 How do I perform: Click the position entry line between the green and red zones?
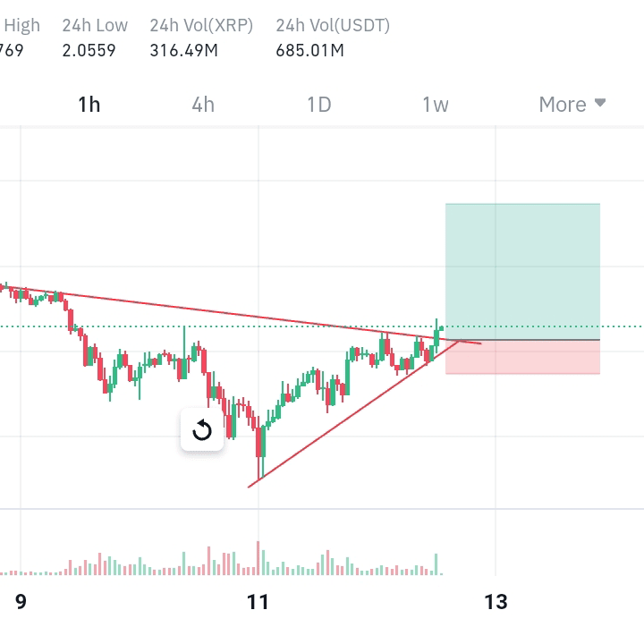pyautogui.click(x=522, y=340)
